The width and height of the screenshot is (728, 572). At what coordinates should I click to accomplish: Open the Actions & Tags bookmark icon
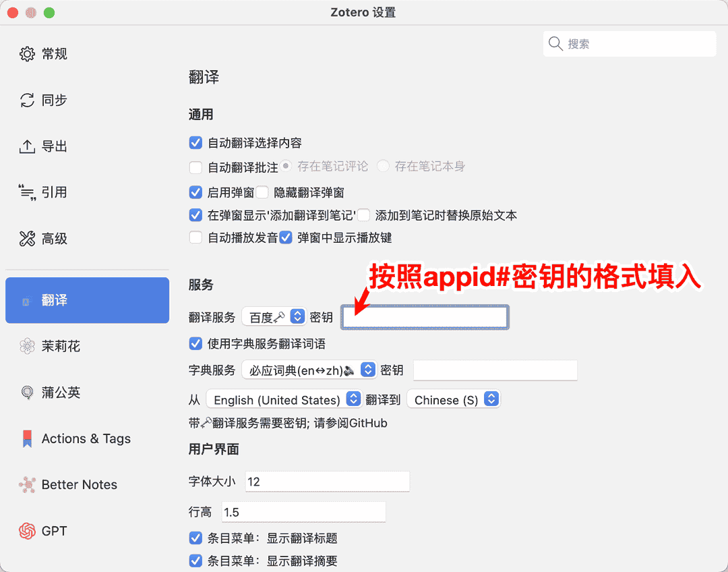click(x=27, y=439)
